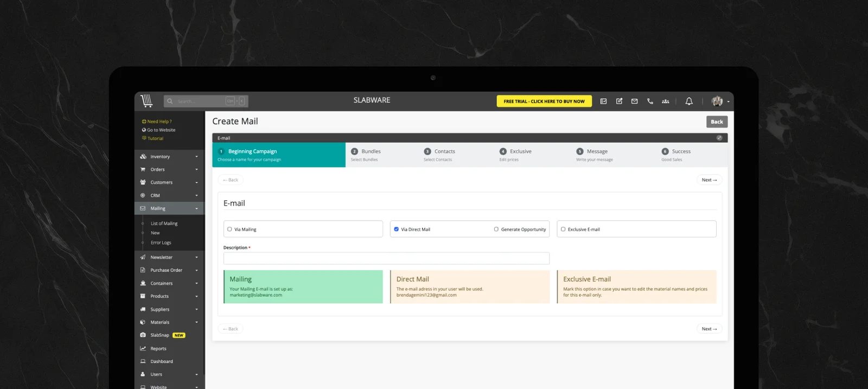
Task: Collapse the E-mail panel with header icon
Action: click(x=719, y=138)
